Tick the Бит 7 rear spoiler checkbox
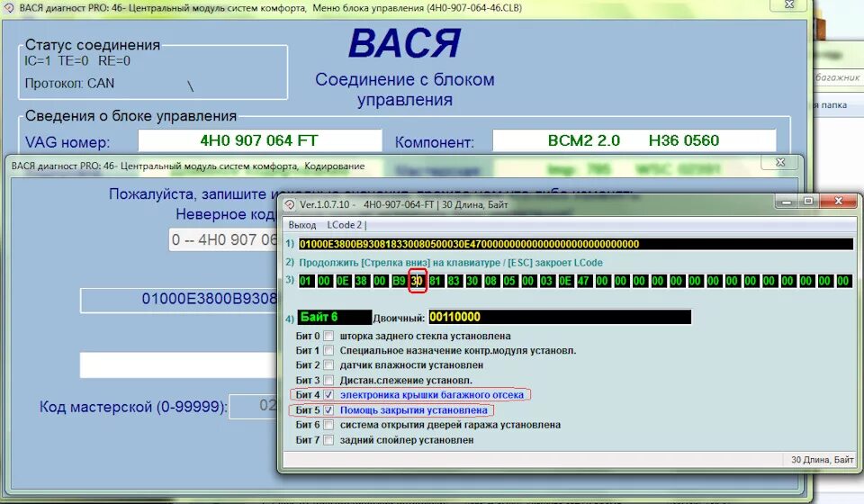Viewport: 864px width, 504px height. (x=328, y=440)
